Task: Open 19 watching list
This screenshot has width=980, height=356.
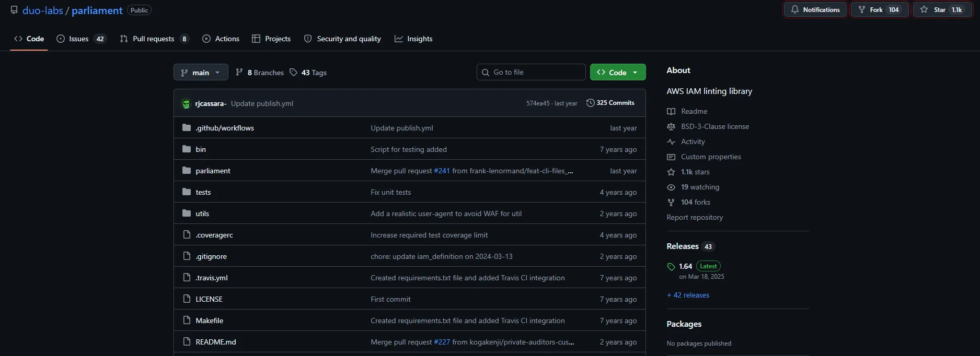Action: [700, 187]
